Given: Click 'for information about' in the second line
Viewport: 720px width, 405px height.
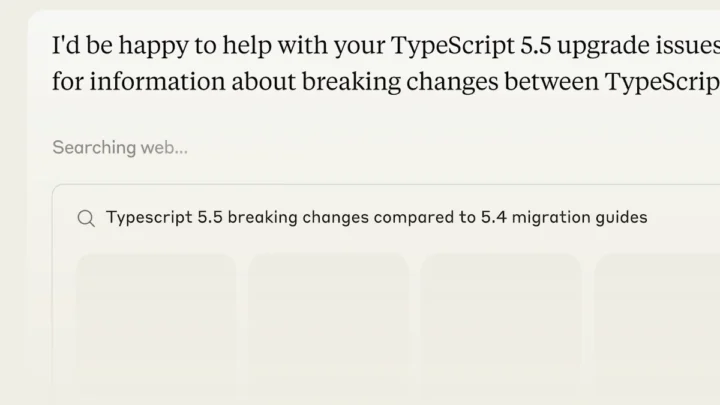Looking at the screenshot, I should pos(139,81).
